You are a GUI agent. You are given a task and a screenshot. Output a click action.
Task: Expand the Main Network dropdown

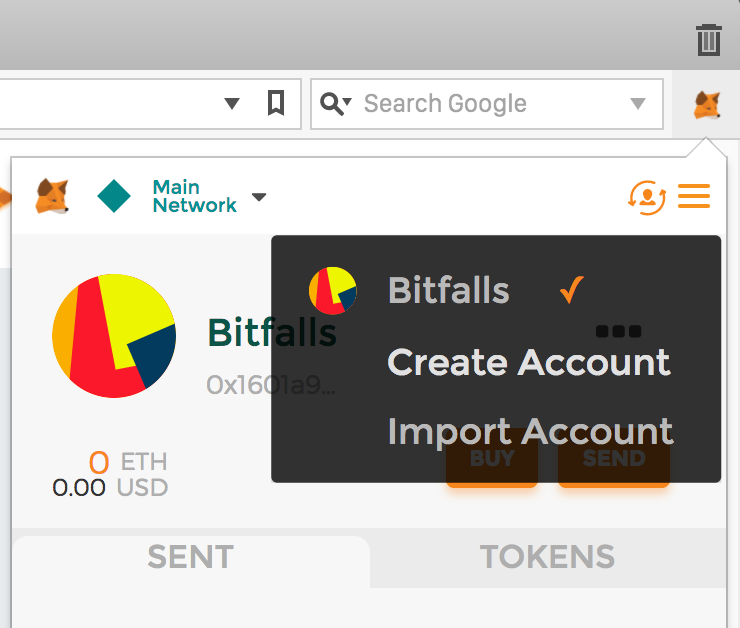click(259, 197)
